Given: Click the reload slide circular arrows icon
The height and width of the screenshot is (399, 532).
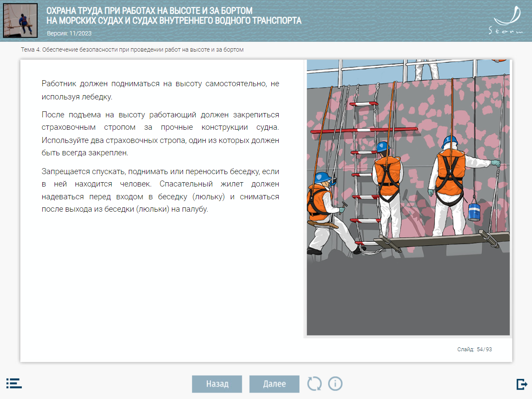Looking at the screenshot, I should [315, 384].
